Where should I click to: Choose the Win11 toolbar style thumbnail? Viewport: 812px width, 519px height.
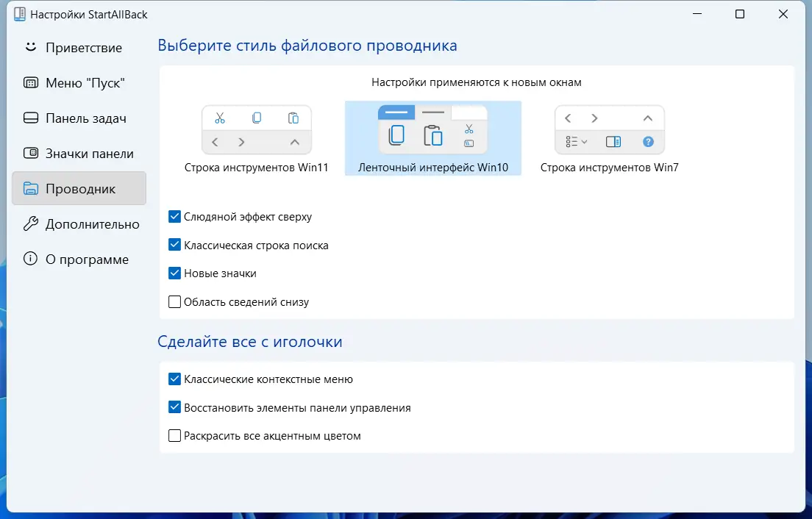click(257, 130)
